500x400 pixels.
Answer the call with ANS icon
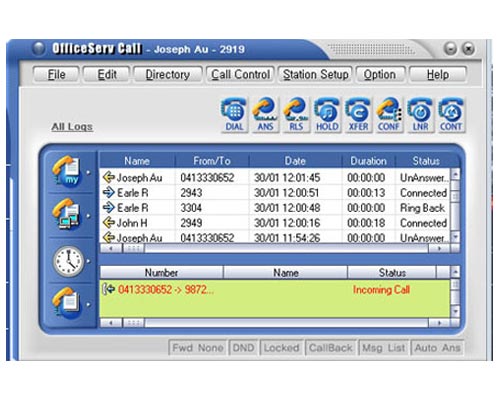(265, 115)
